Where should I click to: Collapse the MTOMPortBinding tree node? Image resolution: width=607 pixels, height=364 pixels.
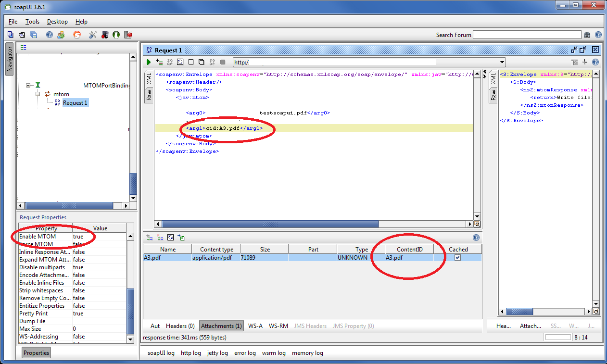pyautogui.click(x=28, y=85)
